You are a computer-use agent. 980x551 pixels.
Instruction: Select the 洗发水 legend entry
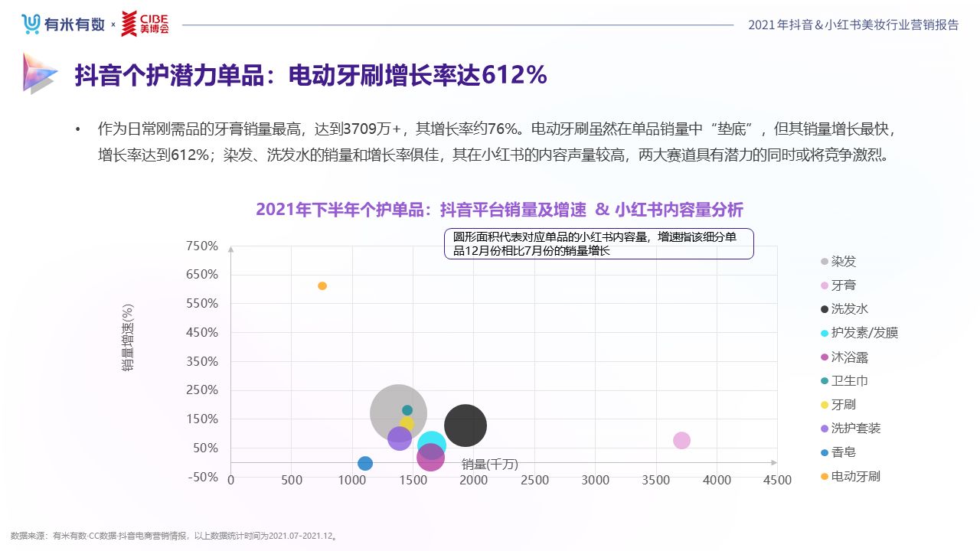tap(849, 309)
